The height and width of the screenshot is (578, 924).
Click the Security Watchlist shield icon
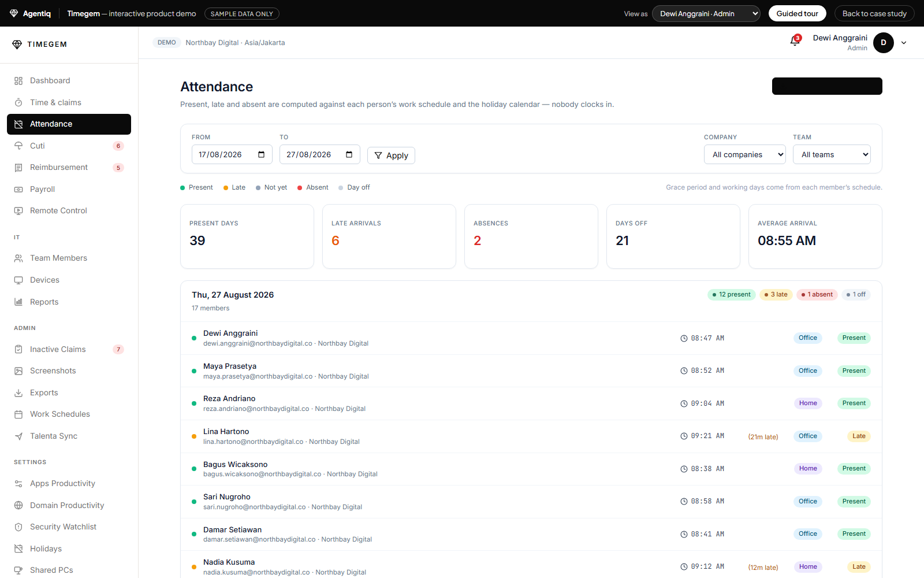click(18, 527)
